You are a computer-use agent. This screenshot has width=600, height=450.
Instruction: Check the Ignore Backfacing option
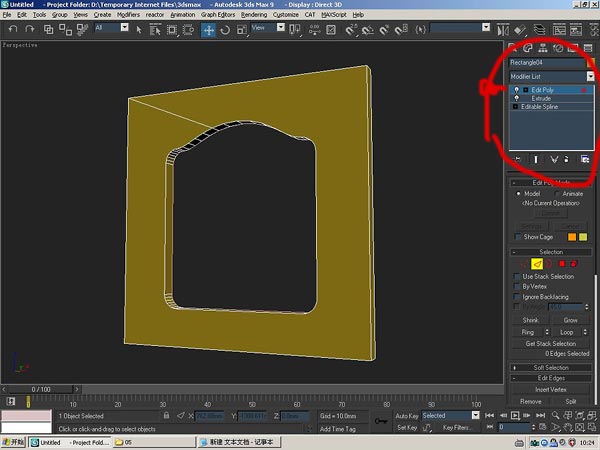[x=517, y=297]
